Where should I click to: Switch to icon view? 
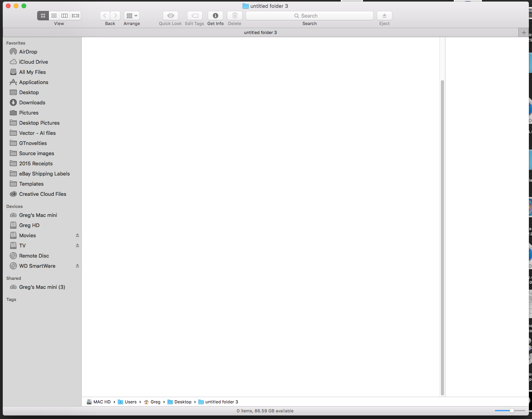point(43,16)
